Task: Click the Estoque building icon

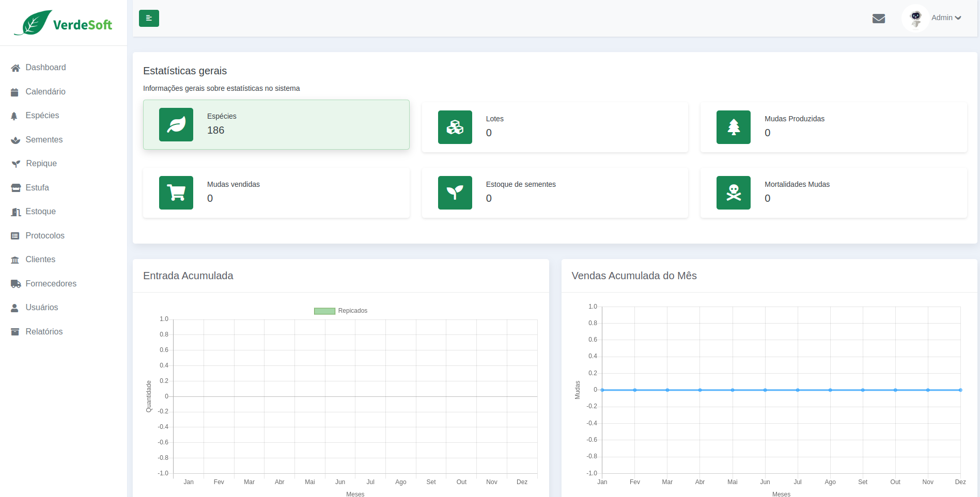Action: (16, 212)
